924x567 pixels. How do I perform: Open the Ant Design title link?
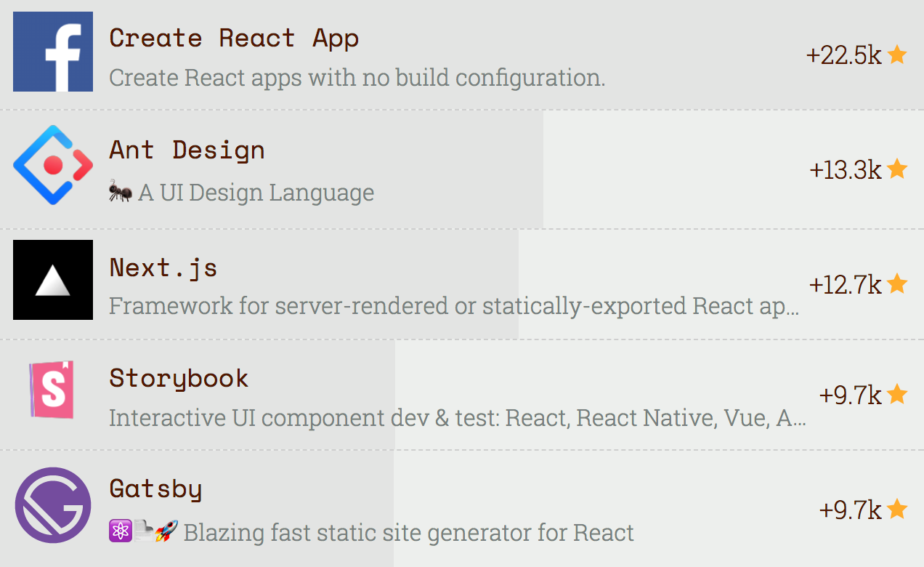pyautogui.click(x=187, y=150)
